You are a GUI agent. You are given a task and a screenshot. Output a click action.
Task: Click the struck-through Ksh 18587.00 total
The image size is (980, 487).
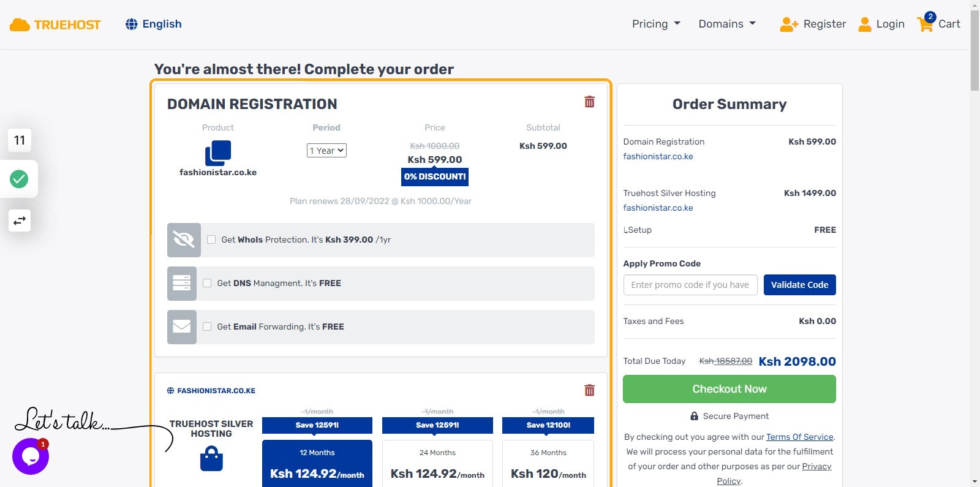726,361
